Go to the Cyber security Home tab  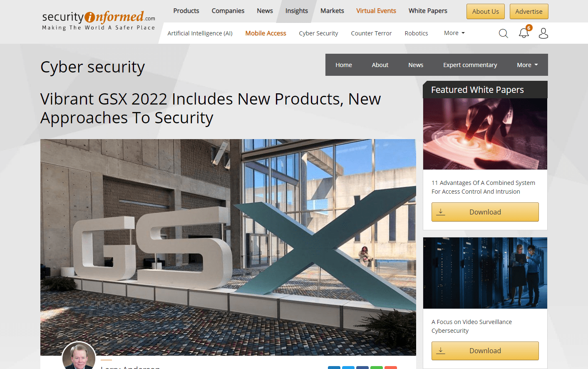(344, 65)
